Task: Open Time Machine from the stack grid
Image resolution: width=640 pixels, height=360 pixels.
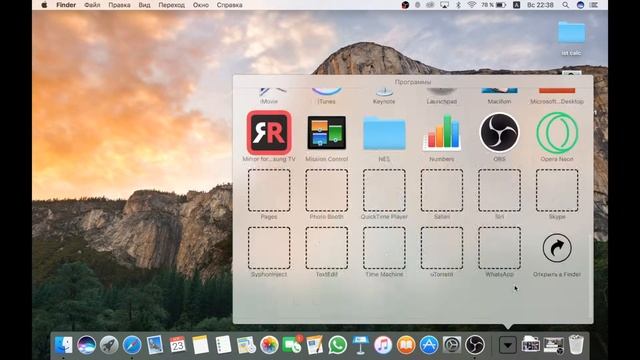Action: [x=384, y=248]
